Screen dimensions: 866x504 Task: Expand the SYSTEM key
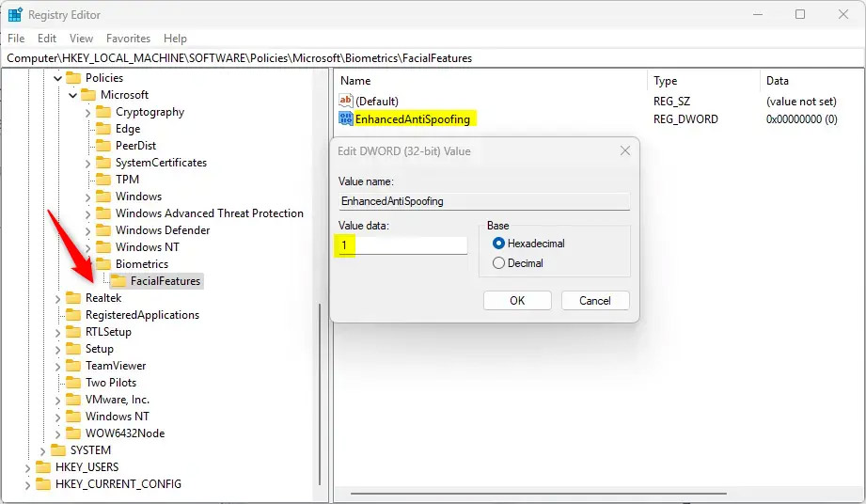point(42,451)
